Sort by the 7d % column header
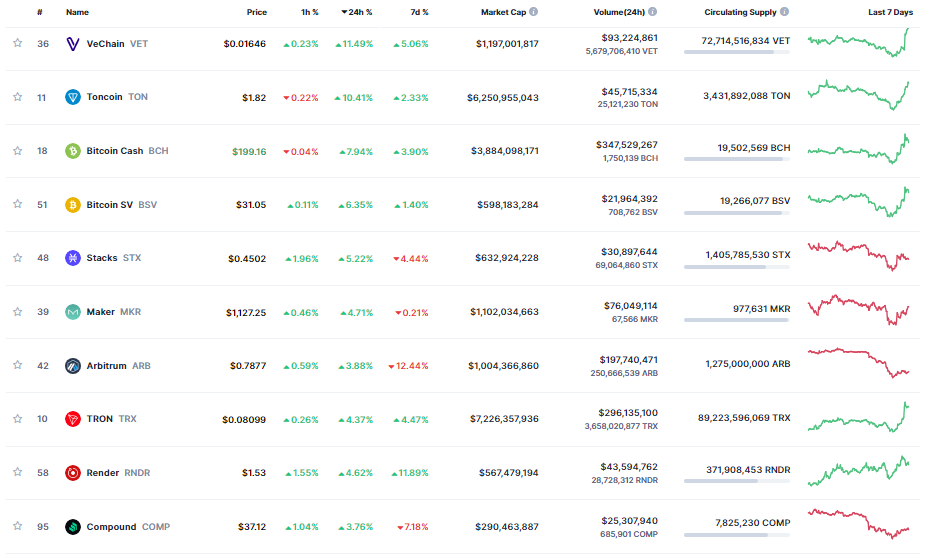The image size is (929, 556). pyautogui.click(x=419, y=12)
